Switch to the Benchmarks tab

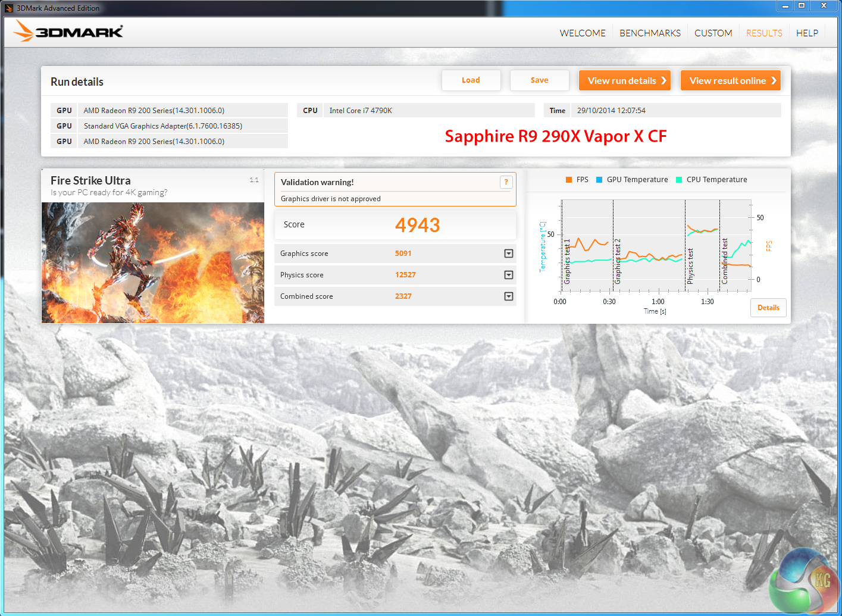point(650,33)
